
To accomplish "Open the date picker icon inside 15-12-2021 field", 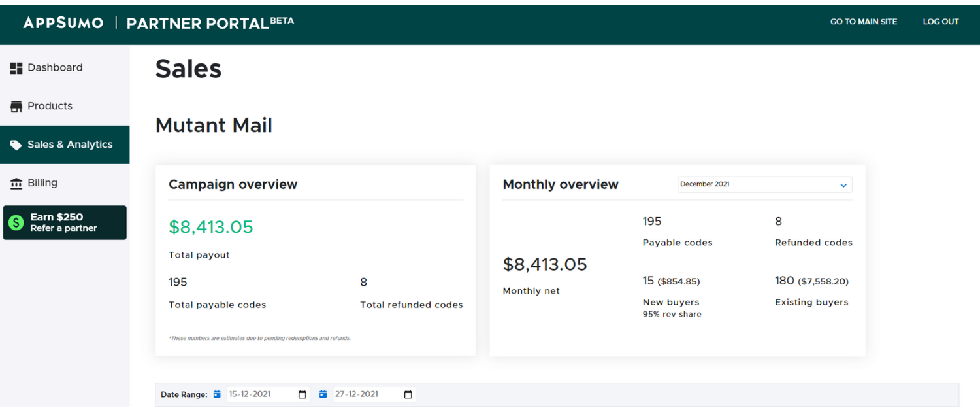I will pyautogui.click(x=302, y=394).
